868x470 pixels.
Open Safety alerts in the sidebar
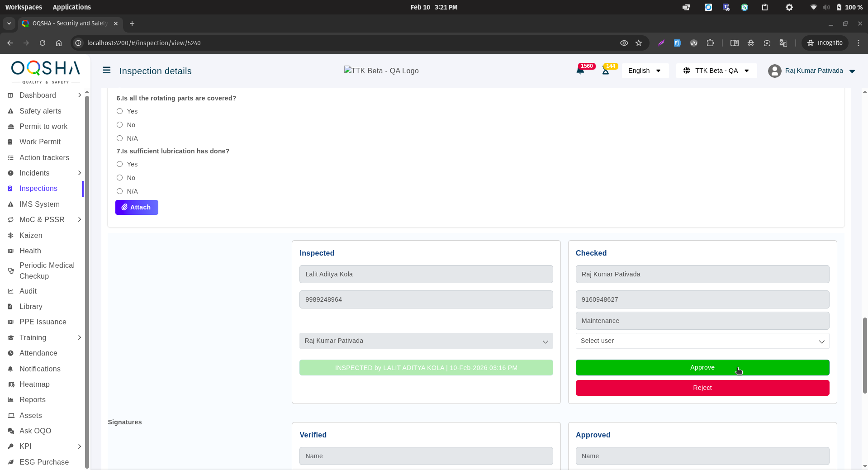[x=40, y=111]
